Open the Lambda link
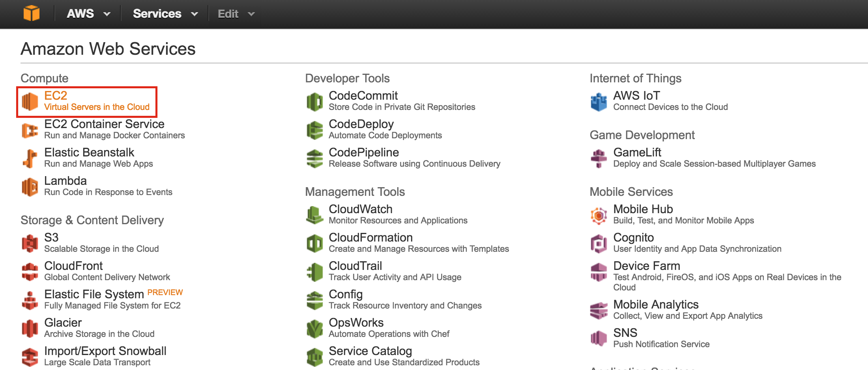This screenshot has width=868, height=370. pos(65,180)
